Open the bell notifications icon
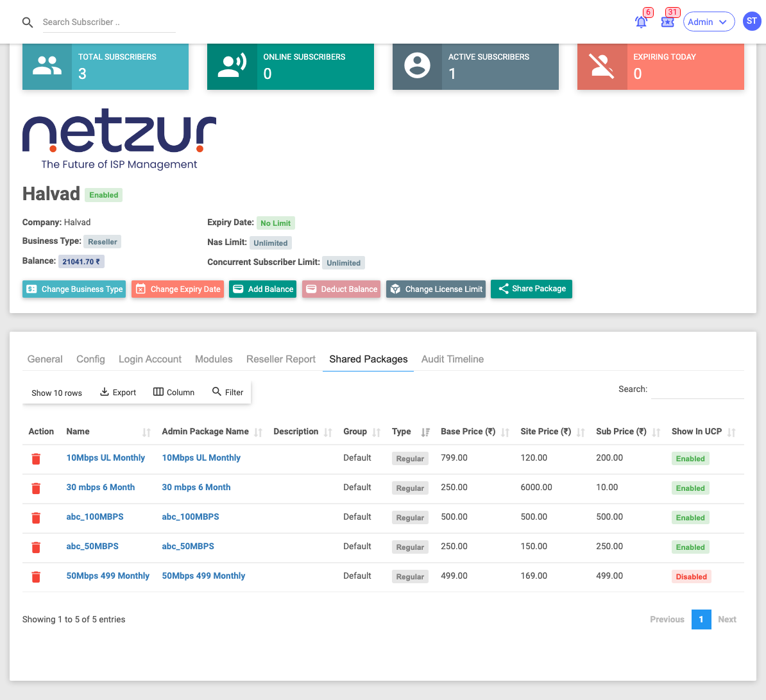This screenshot has height=700, width=766. coord(641,22)
